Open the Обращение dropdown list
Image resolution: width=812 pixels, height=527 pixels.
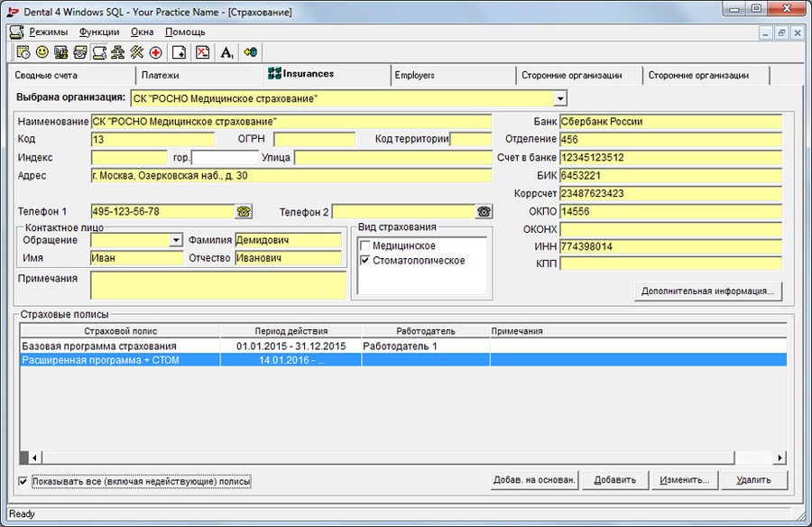[x=176, y=240]
